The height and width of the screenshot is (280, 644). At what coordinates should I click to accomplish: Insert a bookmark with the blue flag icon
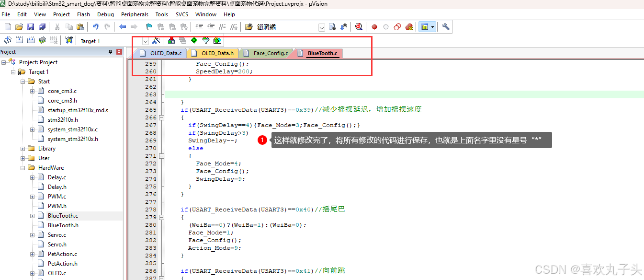click(149, 27)
